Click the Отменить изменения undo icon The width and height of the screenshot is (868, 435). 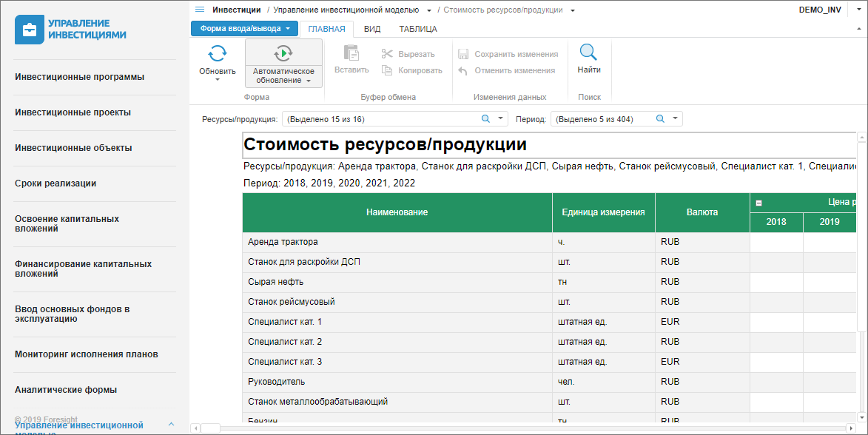pyautogui.click(x=463, y=70)
